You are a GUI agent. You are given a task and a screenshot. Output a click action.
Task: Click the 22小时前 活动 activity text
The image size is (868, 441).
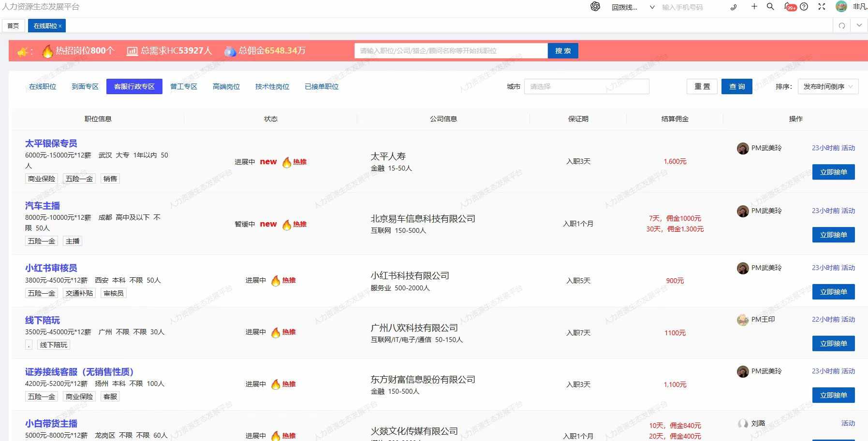point(834,319)
